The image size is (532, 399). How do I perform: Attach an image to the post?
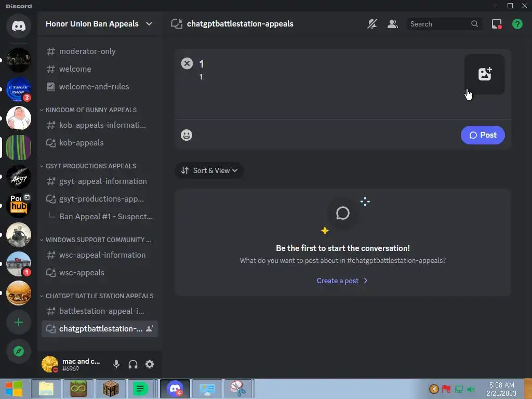[485, 74]
